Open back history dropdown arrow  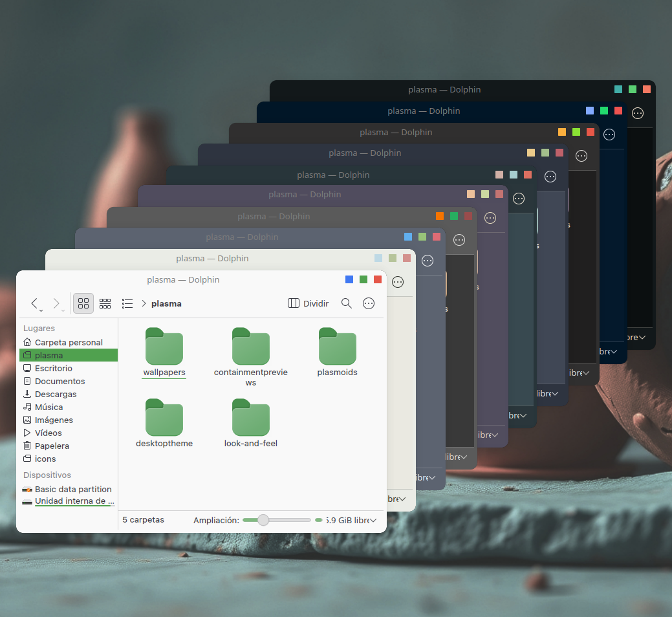pyautogui.click(x=41, y=310)
